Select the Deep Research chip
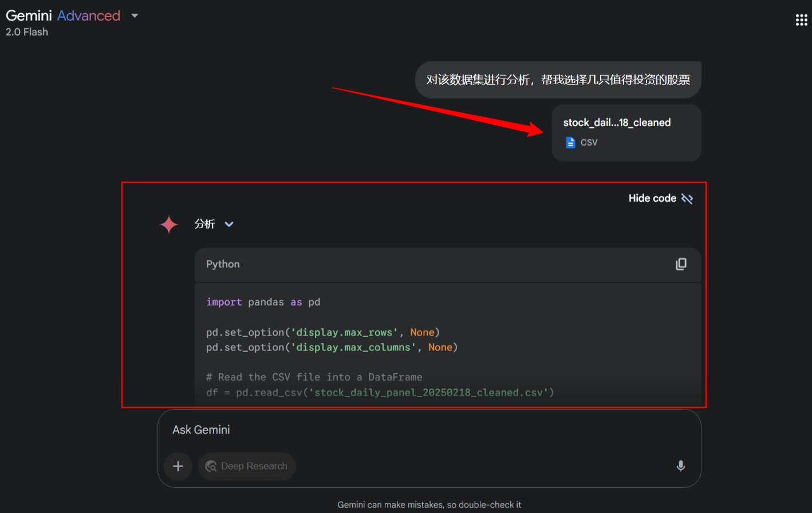The height and width of the screenshot is (513, 812). [247, 466]
